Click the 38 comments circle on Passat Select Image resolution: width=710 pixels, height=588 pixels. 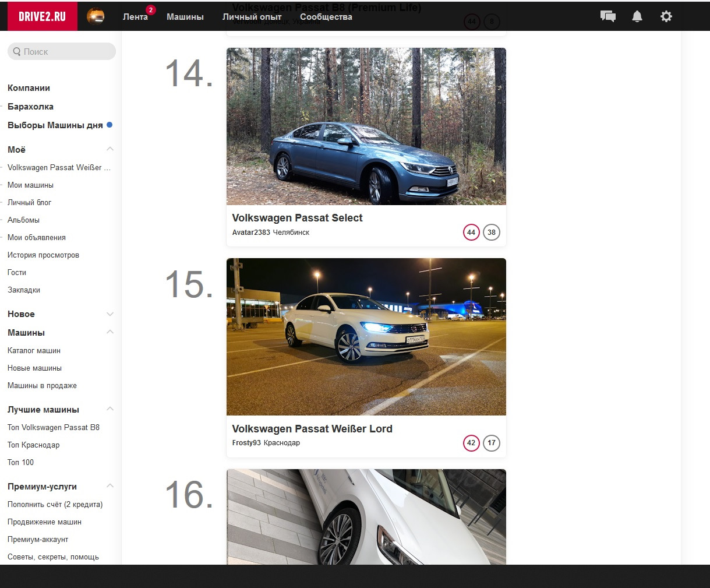(x=492, y=232)
